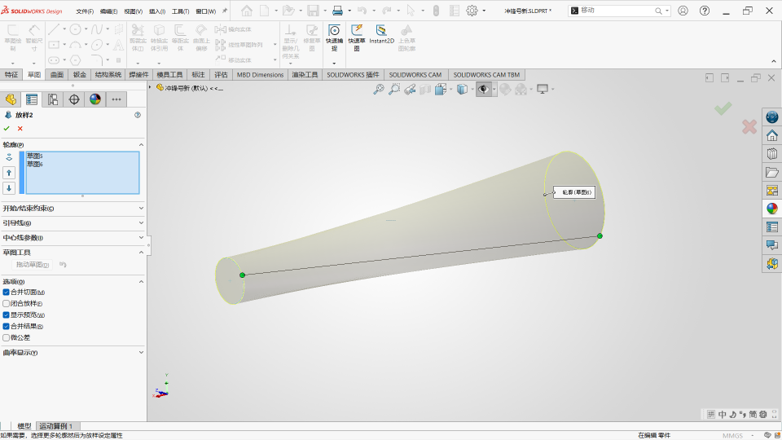Enable the 闭合放样 checkbox
The image size is (782, 440).
6,303
